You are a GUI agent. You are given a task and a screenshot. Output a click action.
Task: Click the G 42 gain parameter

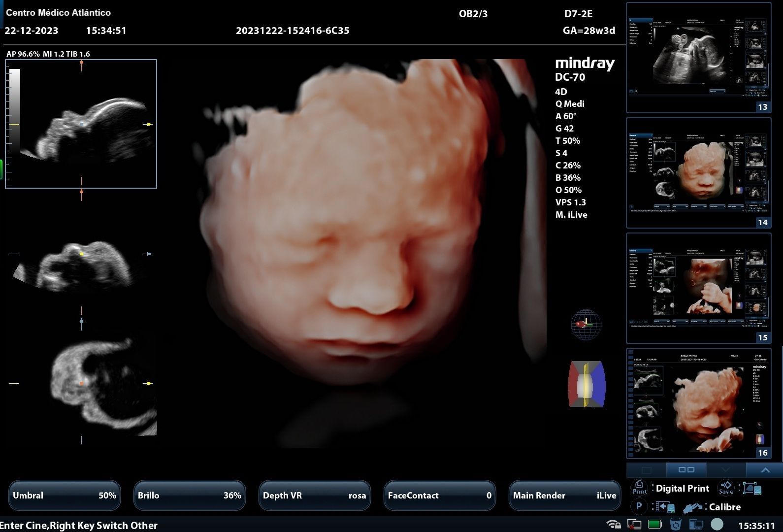pyautogui.click(x=564, y=129)
